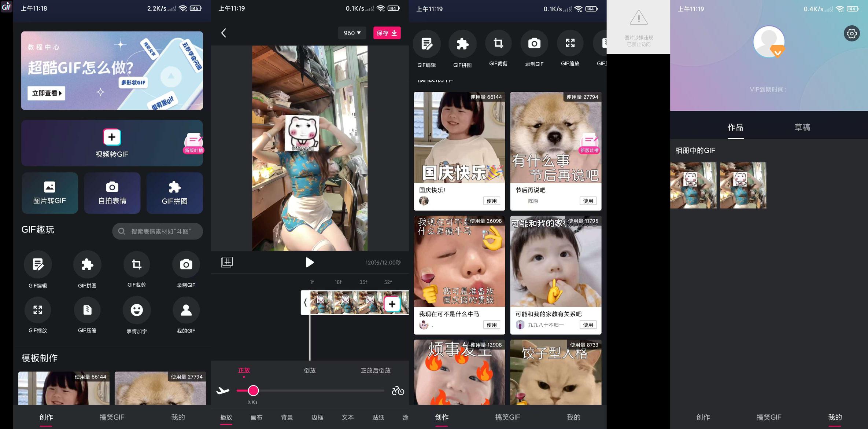Select 倒放 reverse playback mode
Image resolution: width=868 pixels, height=429 pixels.
tap(310, 370)
